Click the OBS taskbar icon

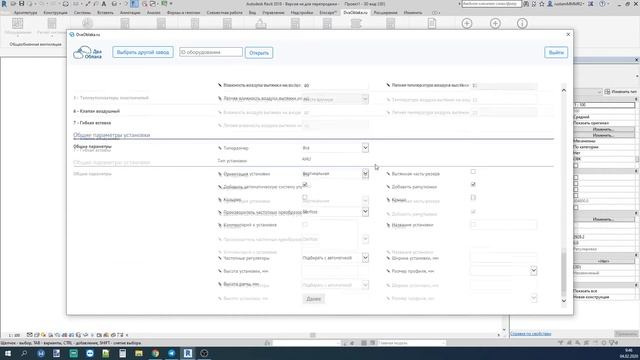[x=204, y=353]
